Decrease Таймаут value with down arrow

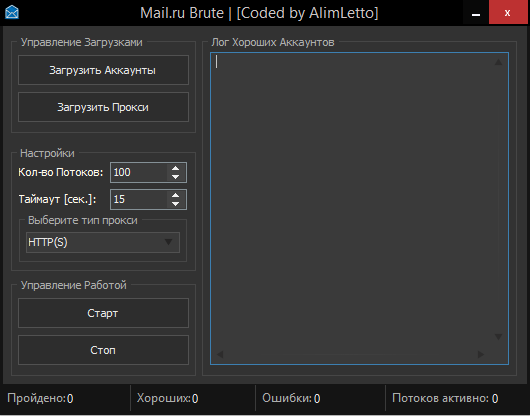pos(175,204)
